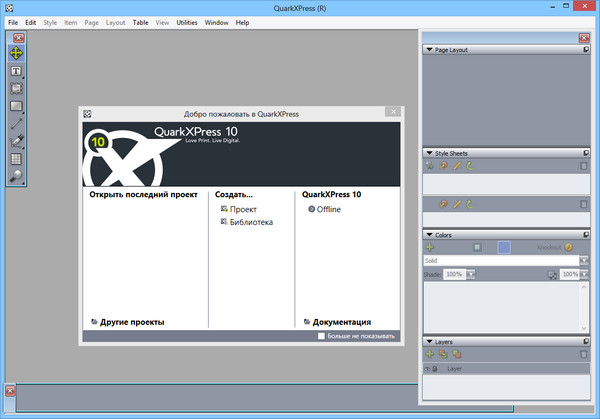
Task: Collapse the Page Layout panel
Action: (430, 49)
